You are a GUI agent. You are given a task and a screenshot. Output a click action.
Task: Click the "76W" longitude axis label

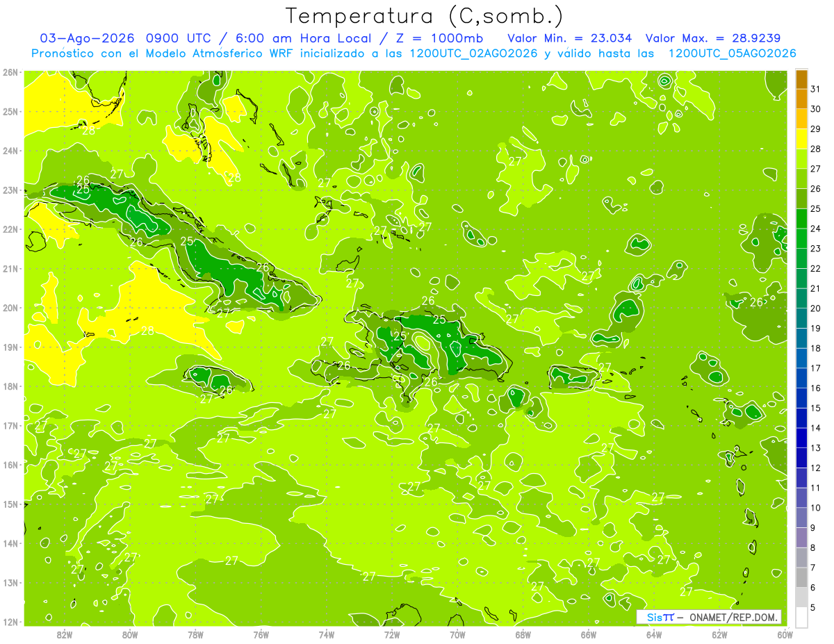[x=261, y=634]
